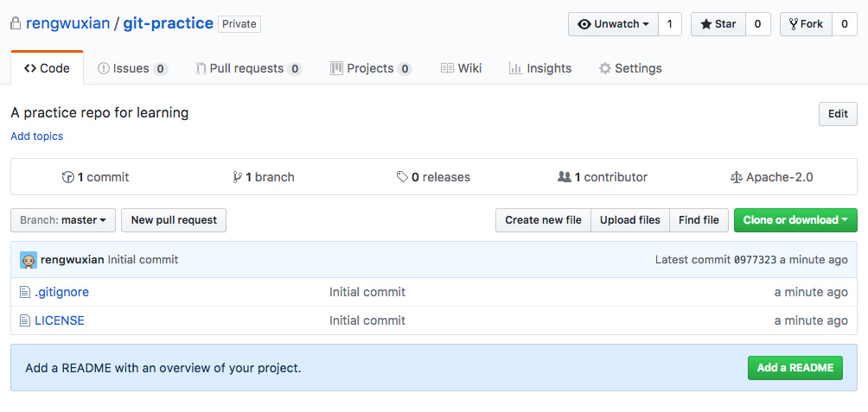Click the Issues exclamation circle icon
Viewport: 868px width, 412px height.
[104, 68]
